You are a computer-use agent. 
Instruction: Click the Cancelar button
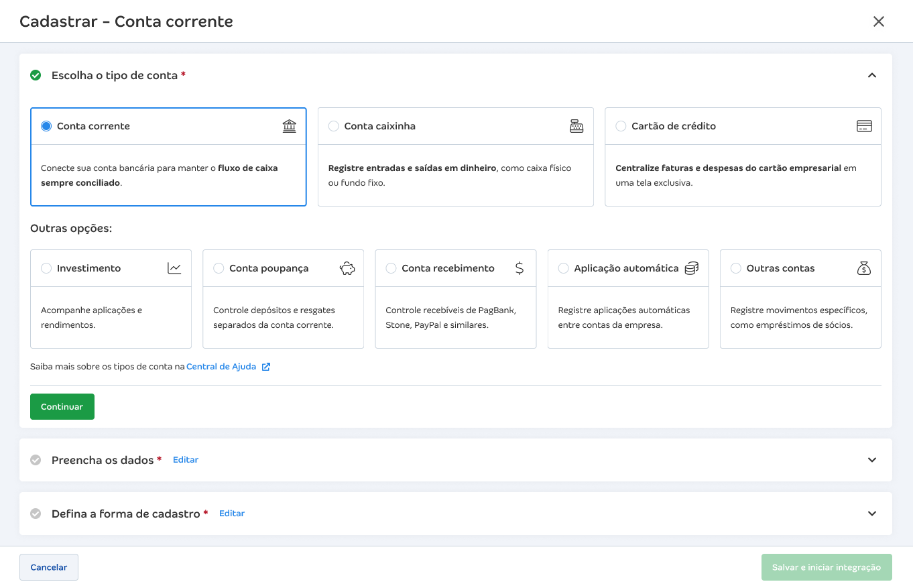tap(49, 567)
